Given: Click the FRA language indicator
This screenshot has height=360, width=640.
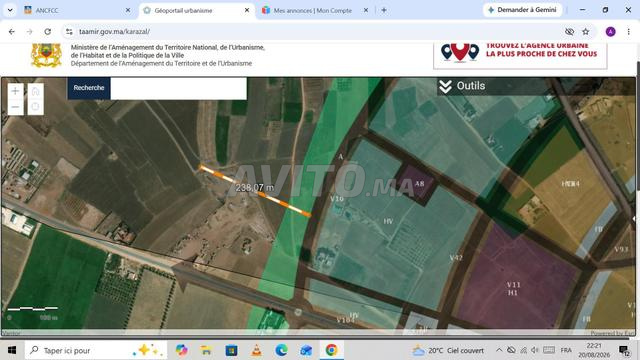Looking at the screenshot, I should (566, 350).
